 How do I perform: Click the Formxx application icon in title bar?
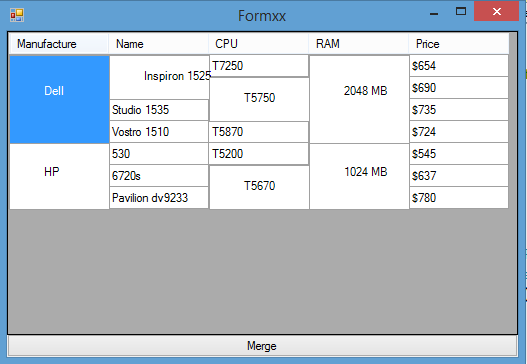17,15
